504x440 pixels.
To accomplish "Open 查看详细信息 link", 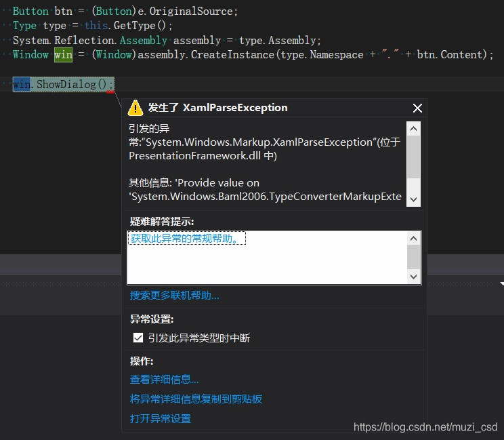I will [164, 379].
